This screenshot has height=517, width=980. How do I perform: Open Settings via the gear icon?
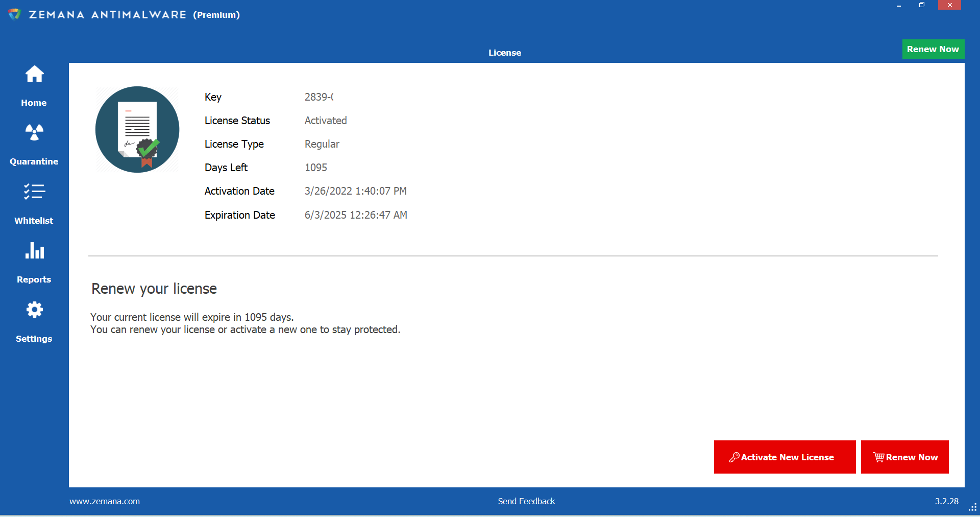coord(34,310)
